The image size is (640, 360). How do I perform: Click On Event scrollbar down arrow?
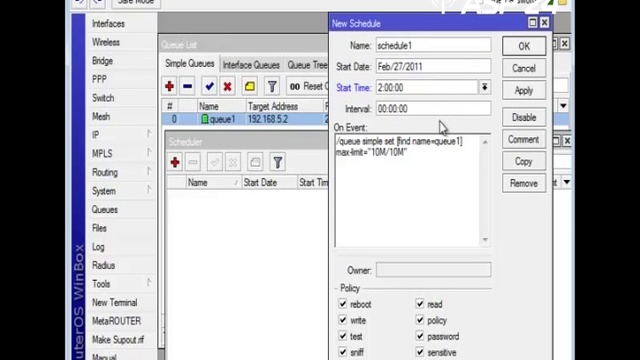485,240
